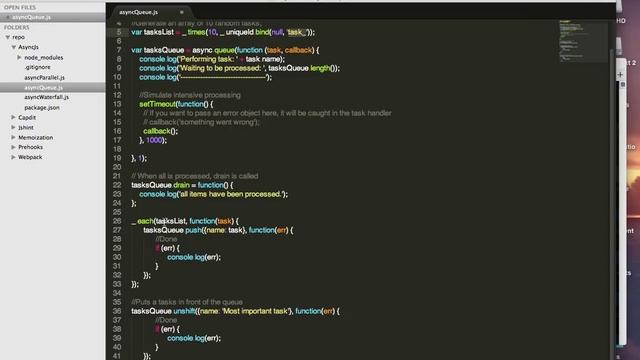The width and height of the screenshot is (640, 360).
Task: Click line number 22 in gutter
Action: 117,185
